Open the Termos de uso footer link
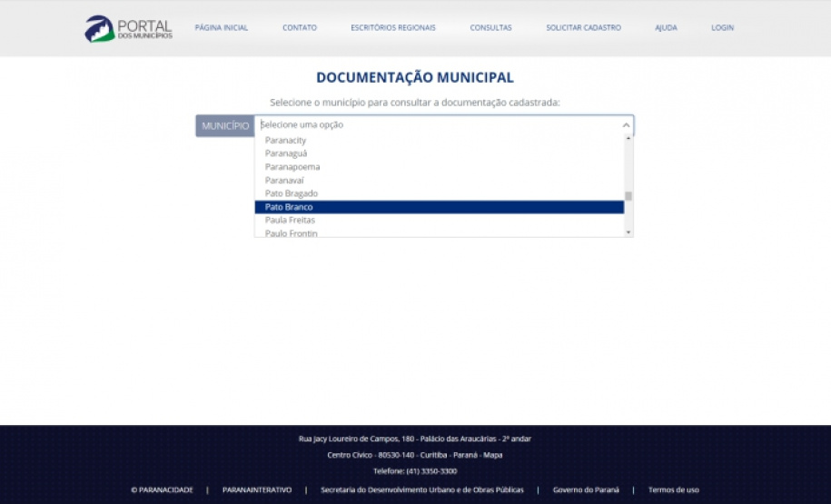This screenshot has width=831, height=504. (673, 489)
